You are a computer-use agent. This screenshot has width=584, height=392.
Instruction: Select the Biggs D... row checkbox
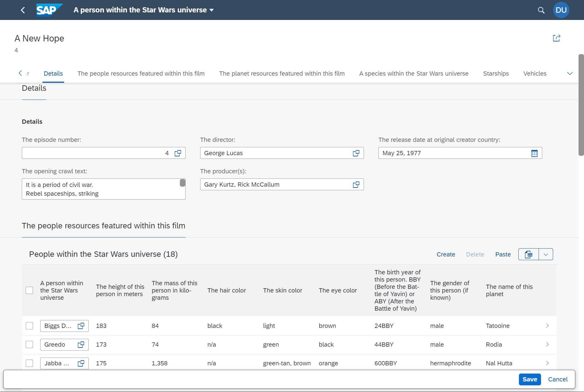click(29, 326)
